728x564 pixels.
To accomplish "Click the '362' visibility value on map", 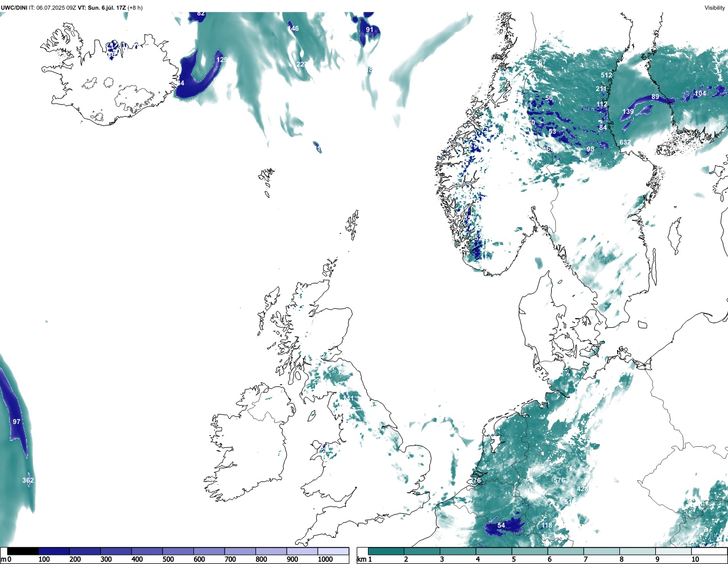I will [28, 480].
